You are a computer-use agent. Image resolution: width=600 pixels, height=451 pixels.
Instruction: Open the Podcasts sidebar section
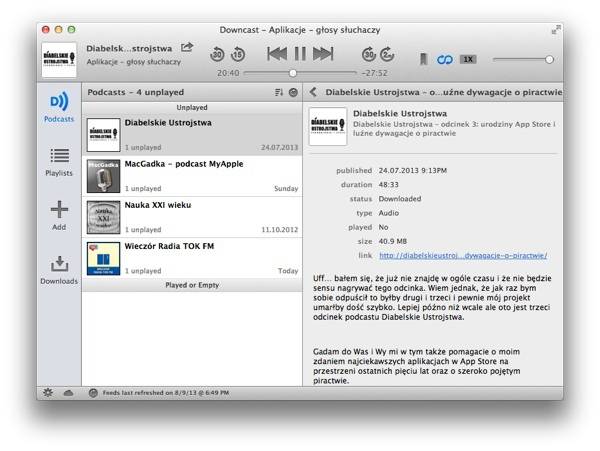[x=59, y=107]
